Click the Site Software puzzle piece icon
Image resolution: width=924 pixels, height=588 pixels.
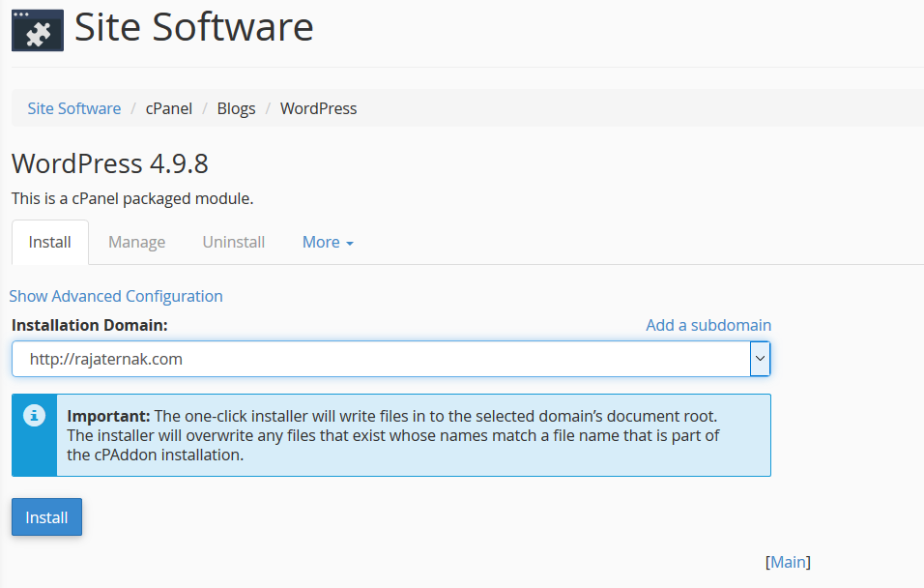coord(38,29)
